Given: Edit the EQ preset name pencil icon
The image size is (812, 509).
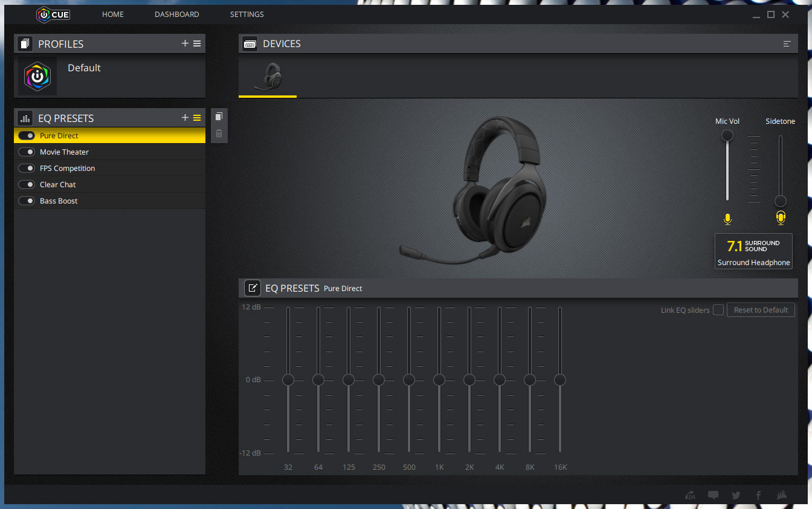Looking at the screenshot, I should 253,288.
